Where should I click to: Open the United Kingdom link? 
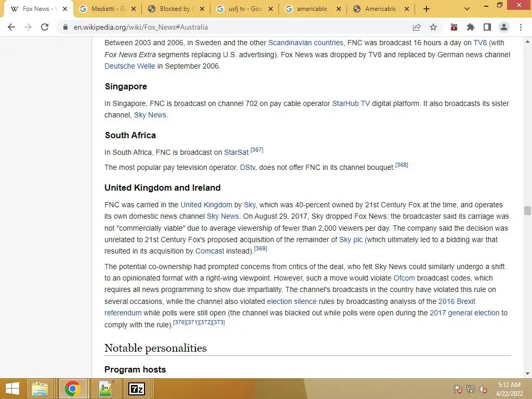point(206,205)
